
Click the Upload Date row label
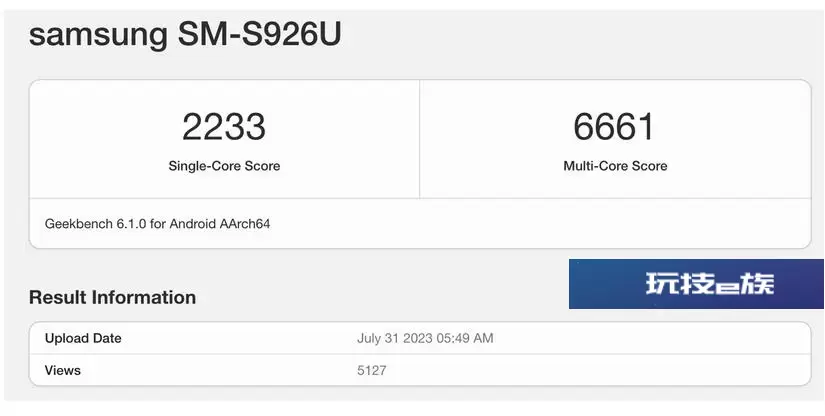coord(83,338)
